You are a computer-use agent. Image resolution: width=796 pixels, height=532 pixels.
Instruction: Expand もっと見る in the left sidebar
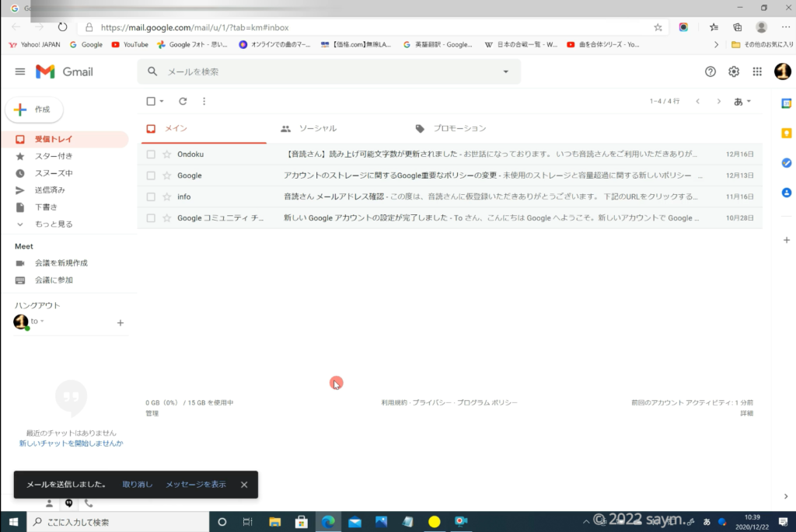[53, 224]
